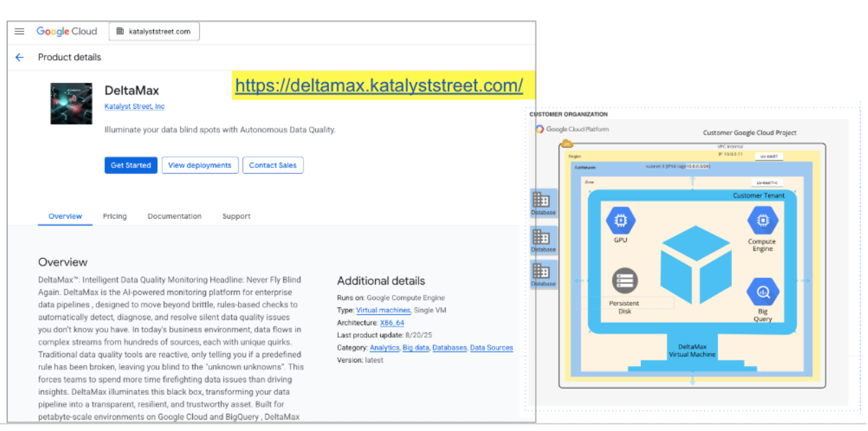Click the Big Query icon

(763, 293)
